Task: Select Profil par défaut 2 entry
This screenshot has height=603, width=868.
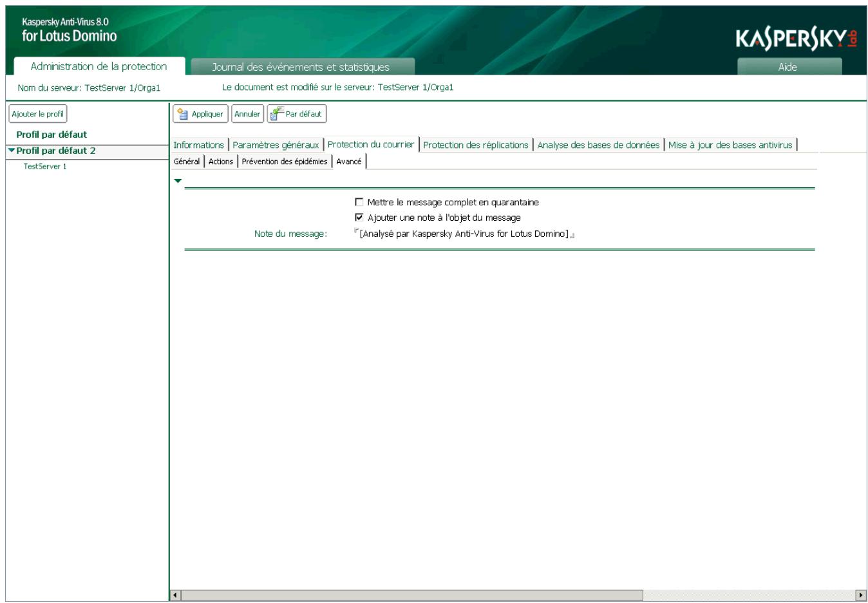Action: coord(56,151)
